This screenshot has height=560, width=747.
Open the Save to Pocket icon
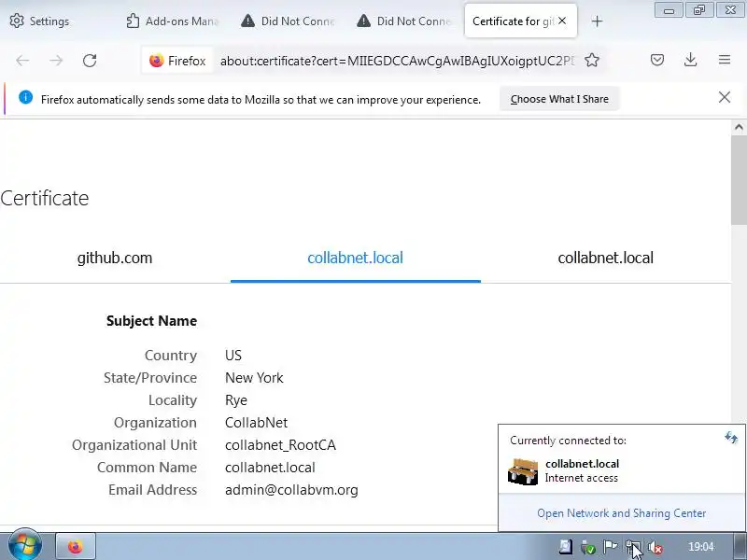pos(657,60)
